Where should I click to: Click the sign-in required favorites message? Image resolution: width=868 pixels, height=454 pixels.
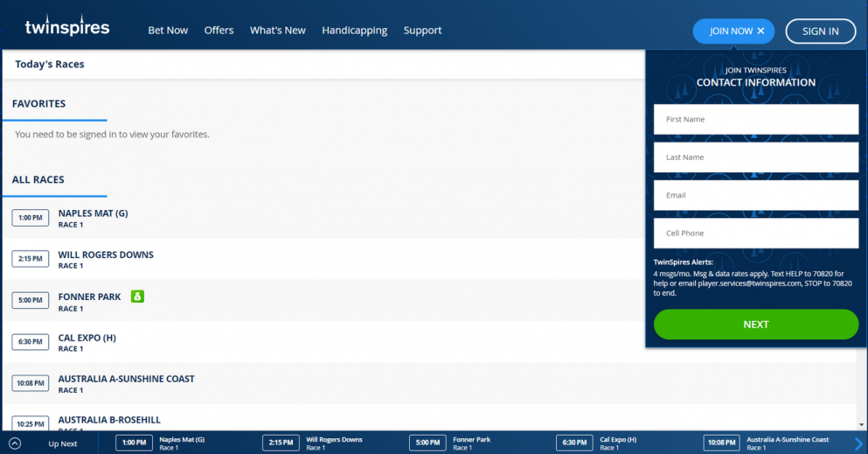coord(113,135)
